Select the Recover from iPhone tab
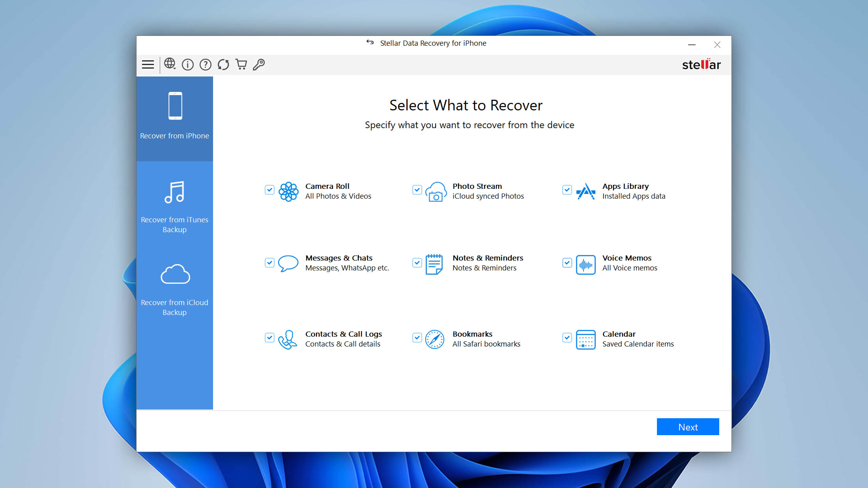The width and height of the screenshot is (868, 488). click(x=175, y=119)
